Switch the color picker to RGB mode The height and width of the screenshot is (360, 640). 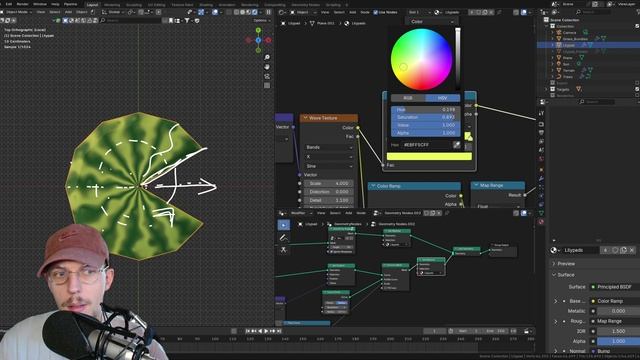click(x=408, y=98)
